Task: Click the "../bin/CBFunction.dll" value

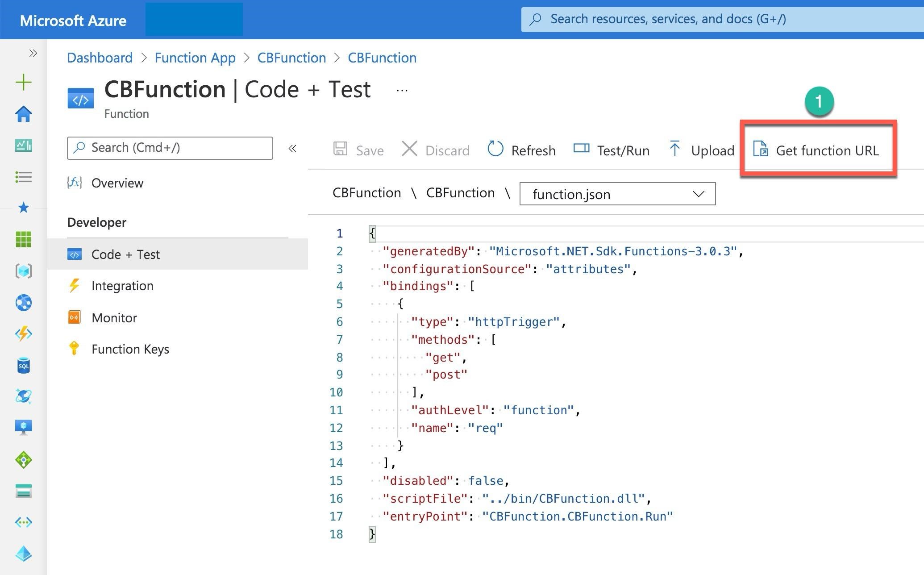Action: [563, 499]
